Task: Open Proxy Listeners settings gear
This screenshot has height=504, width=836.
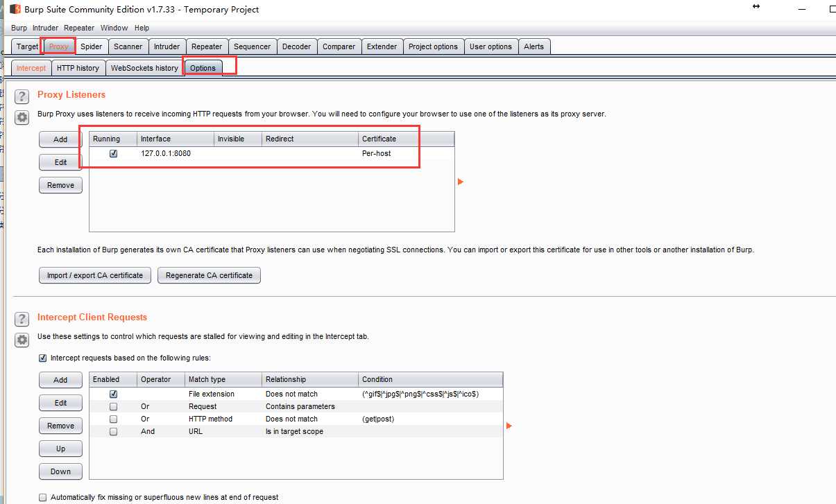Action: tap(22, 118)
